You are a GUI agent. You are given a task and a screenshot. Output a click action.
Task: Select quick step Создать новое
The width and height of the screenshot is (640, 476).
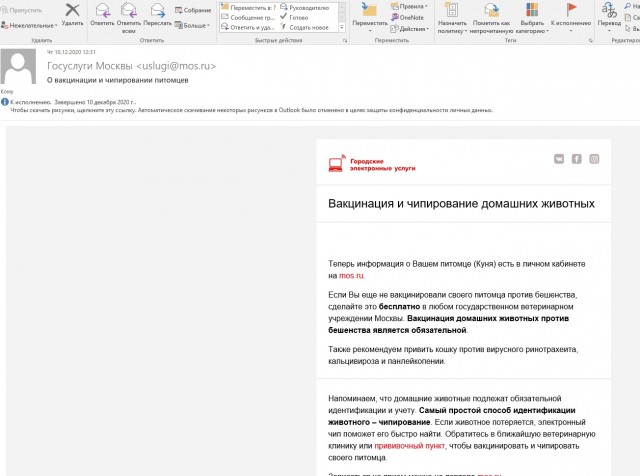(x=304, y=27)
